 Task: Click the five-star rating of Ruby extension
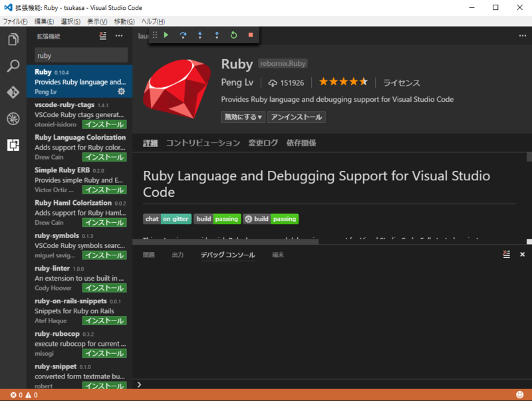[x=343, y=82]
